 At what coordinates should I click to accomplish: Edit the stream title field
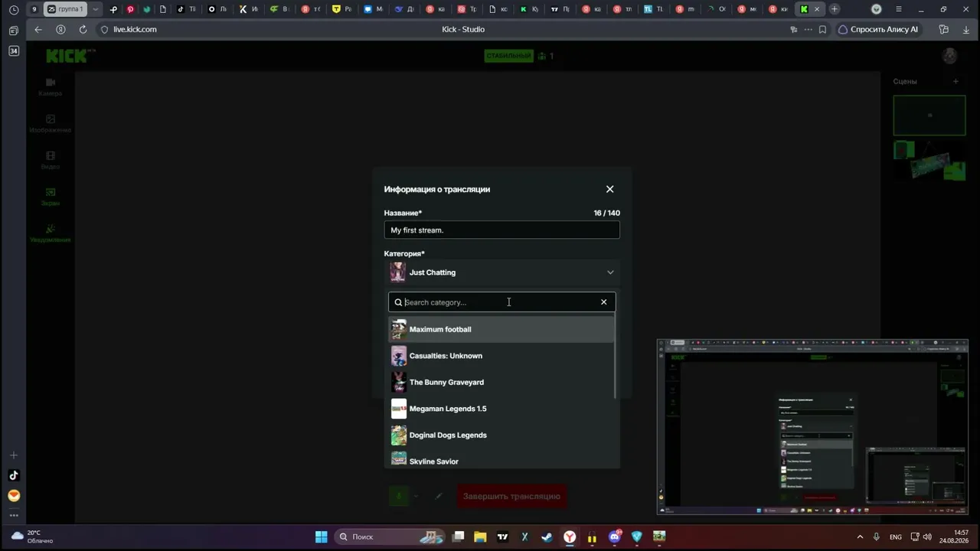click(501, 230)
